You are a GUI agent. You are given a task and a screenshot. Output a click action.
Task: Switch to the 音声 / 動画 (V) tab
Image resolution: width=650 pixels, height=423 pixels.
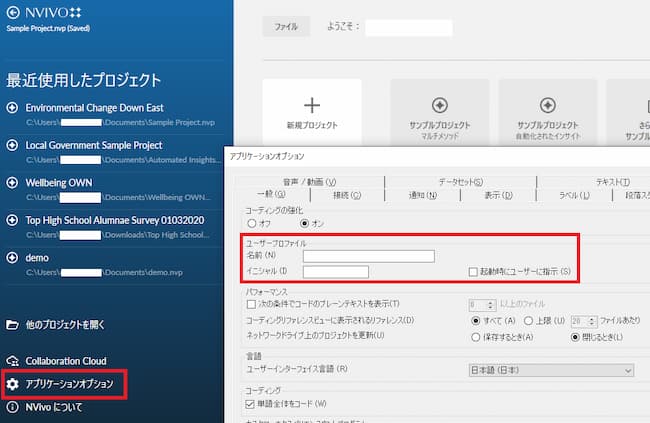[310, 182]
